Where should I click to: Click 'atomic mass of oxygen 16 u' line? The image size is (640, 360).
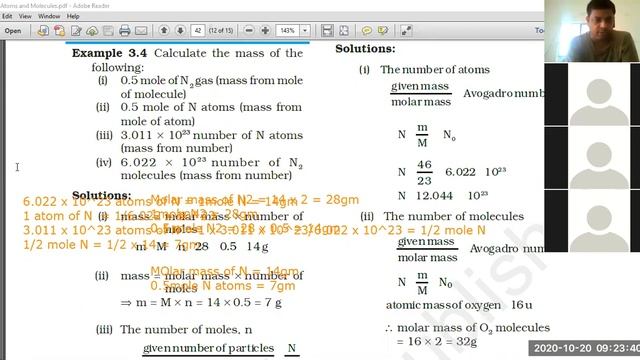tap(459, 305)
